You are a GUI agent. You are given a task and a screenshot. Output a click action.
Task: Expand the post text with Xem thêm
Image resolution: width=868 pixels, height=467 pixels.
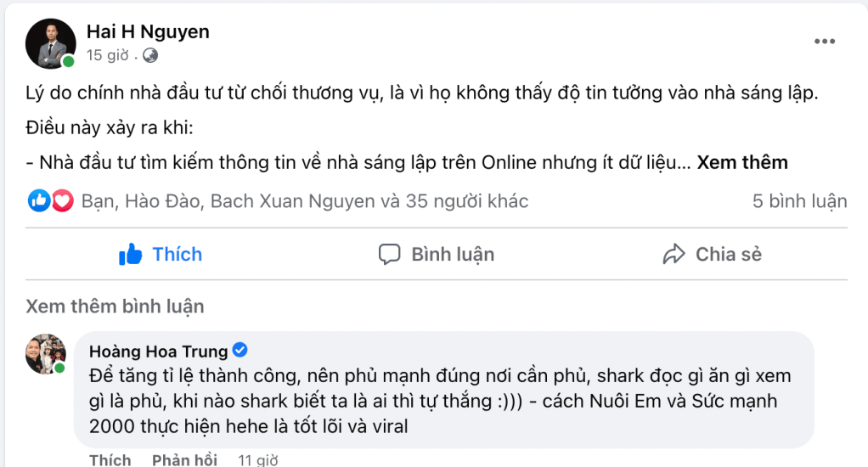742,162
